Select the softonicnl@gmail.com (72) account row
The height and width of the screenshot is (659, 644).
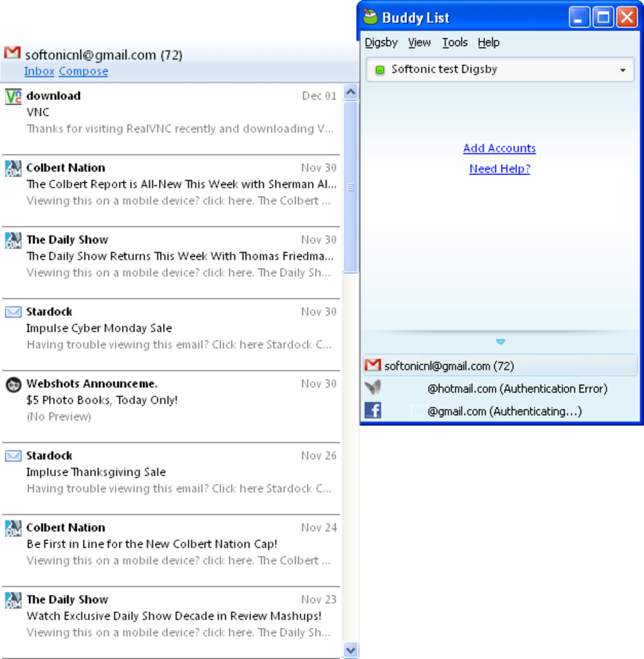(x=500, y=366)
